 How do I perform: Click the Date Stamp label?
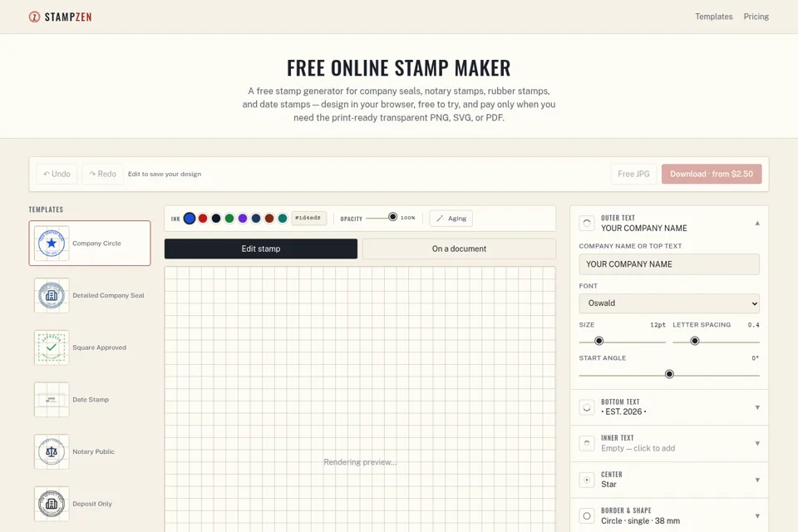pos(91,400)
